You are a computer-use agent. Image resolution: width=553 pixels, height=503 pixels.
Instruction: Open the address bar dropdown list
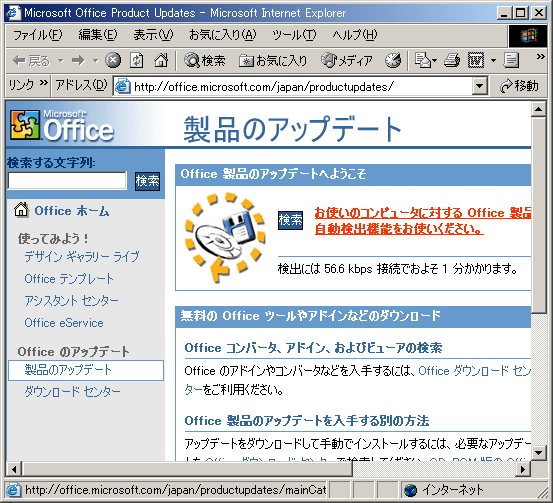(479, 86)
